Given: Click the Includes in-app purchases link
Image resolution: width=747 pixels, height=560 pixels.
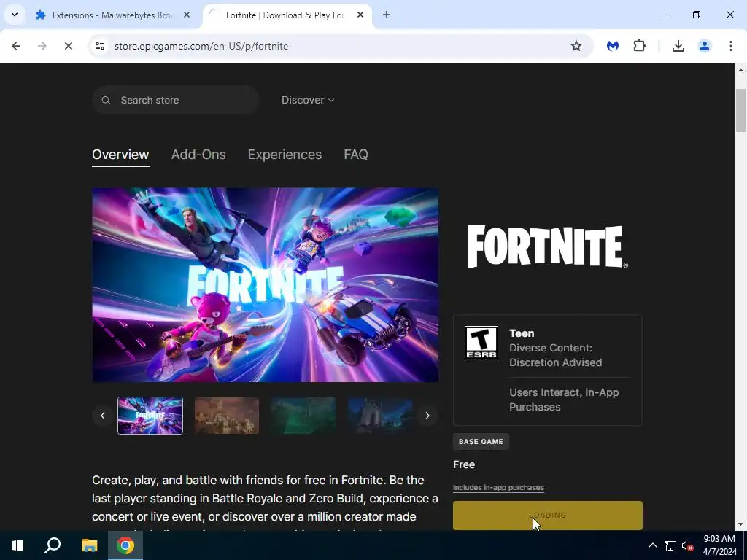Looking at the screenshot, I should pyautogui.click(x=498, y=487).
